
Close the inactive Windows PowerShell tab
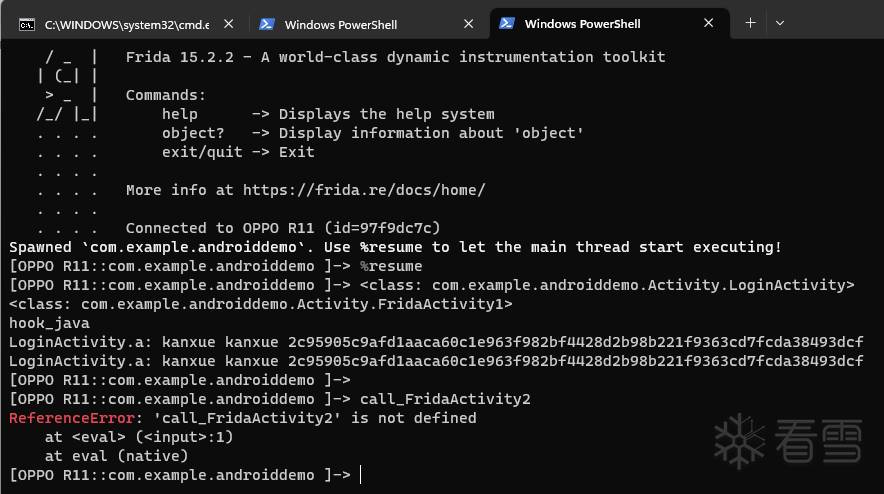click(x=469, y=24)
